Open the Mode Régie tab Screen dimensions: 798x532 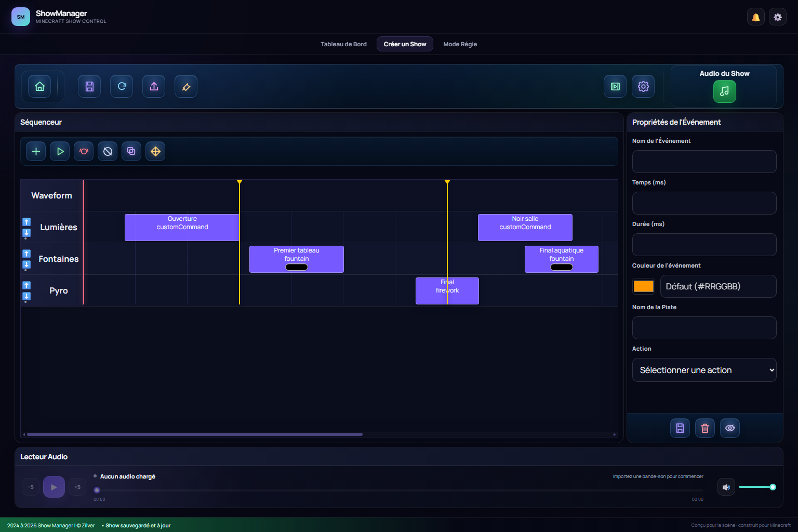[x=460, y=44]
